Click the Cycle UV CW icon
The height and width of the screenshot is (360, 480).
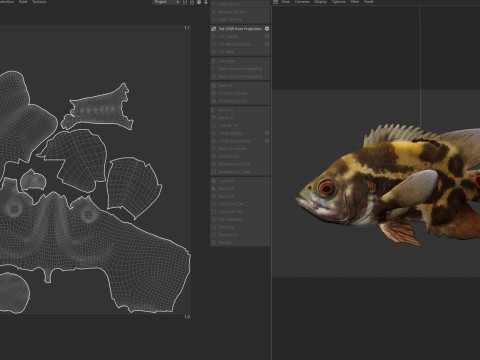[214, 212]
